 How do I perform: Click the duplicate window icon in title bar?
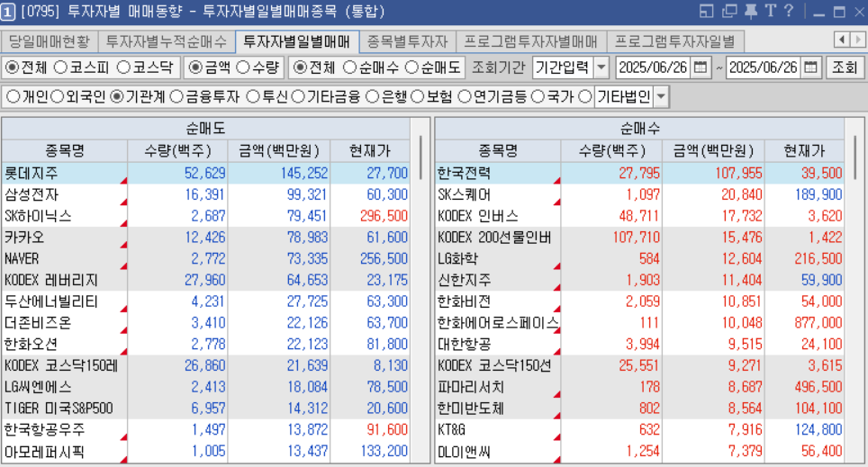pos(730,11)
